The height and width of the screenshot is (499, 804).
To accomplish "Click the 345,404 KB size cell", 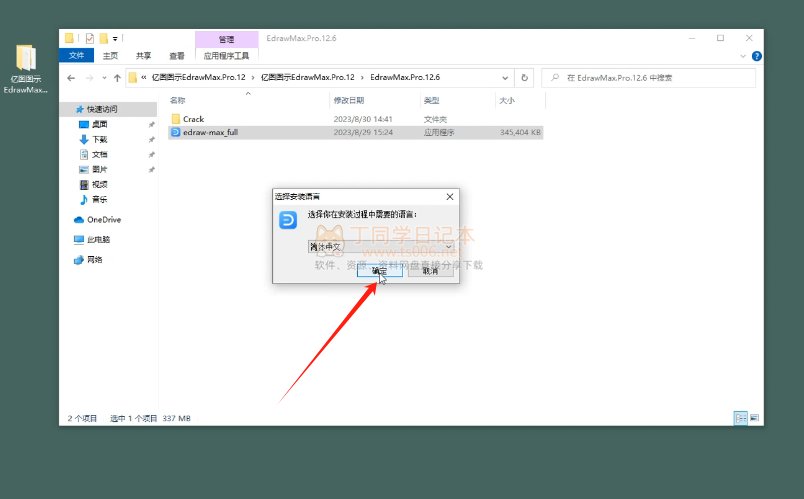I will 520,132.
